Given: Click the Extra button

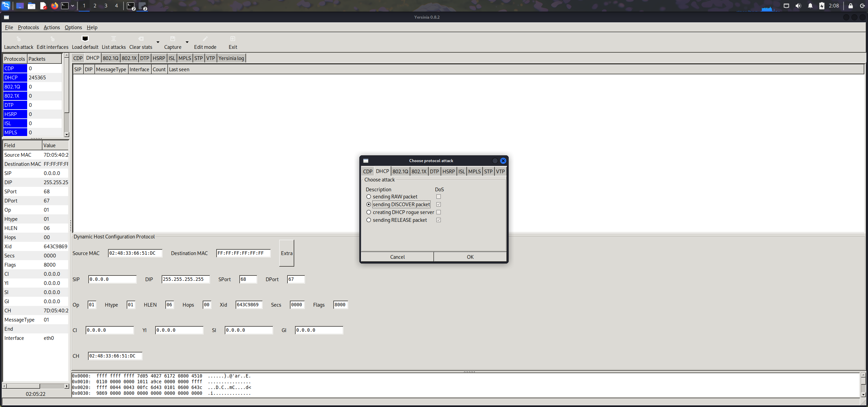Looking at the screenshot, I should (x=287, y=253).
